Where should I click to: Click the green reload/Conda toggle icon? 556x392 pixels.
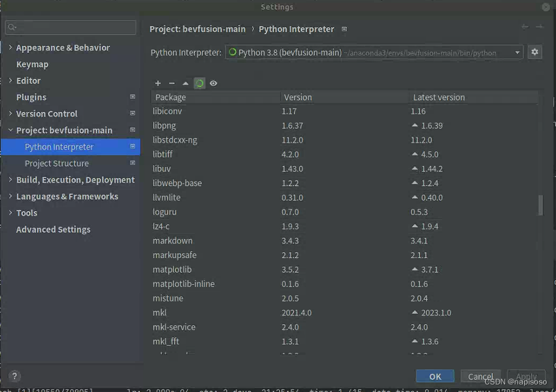coord(199,84)
